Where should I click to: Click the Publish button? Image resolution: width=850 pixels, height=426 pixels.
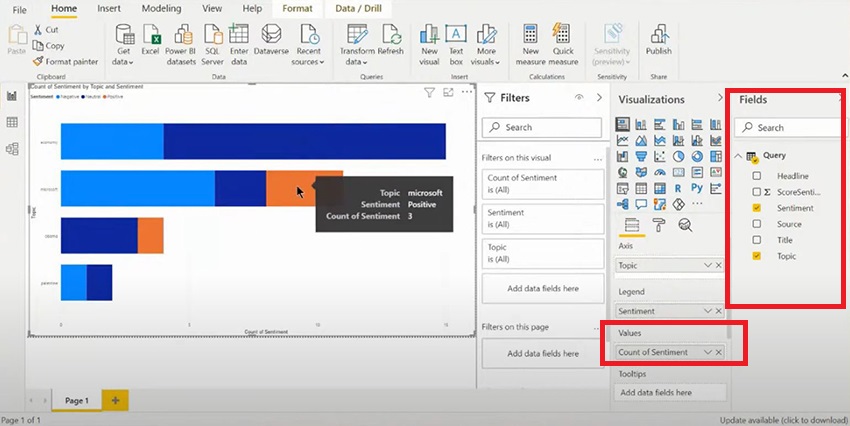pos(659,40)
